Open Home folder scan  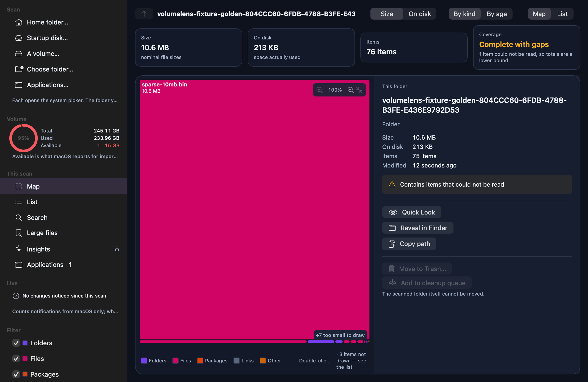pyautogui.click(x=64, y=22)
